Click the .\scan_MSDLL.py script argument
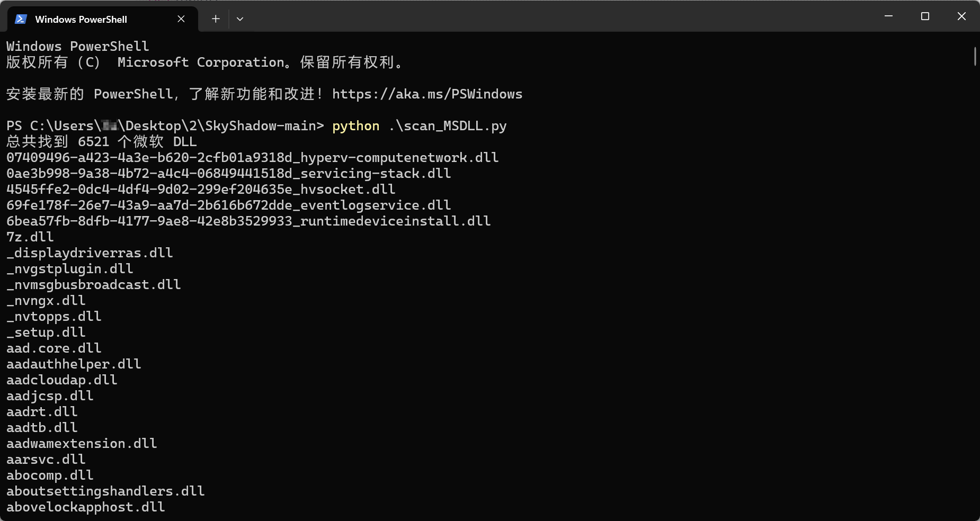Screen dimensions: 980x521 coord(448,126)
